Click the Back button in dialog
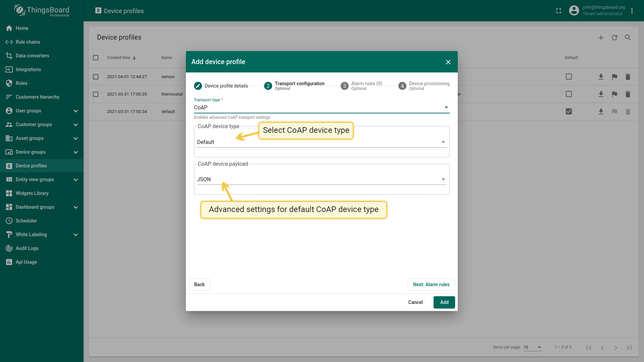 pos(199,285)
